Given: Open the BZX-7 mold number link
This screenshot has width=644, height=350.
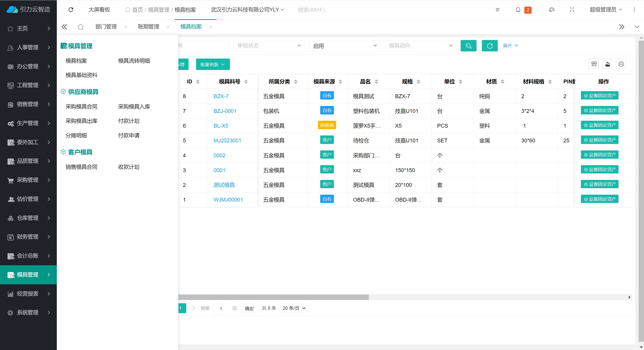Looking at the screenshot, I should coord(221,96).
